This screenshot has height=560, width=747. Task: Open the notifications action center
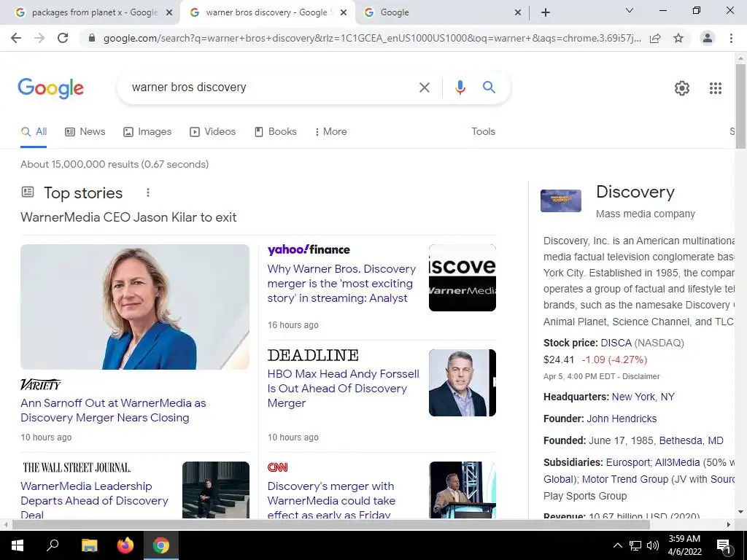point(724,545)
